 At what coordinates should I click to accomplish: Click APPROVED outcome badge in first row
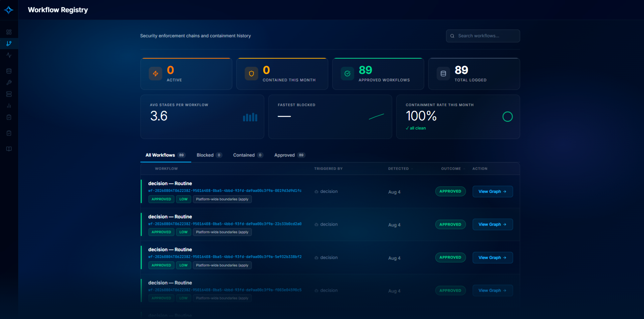(x=450, y=192)
